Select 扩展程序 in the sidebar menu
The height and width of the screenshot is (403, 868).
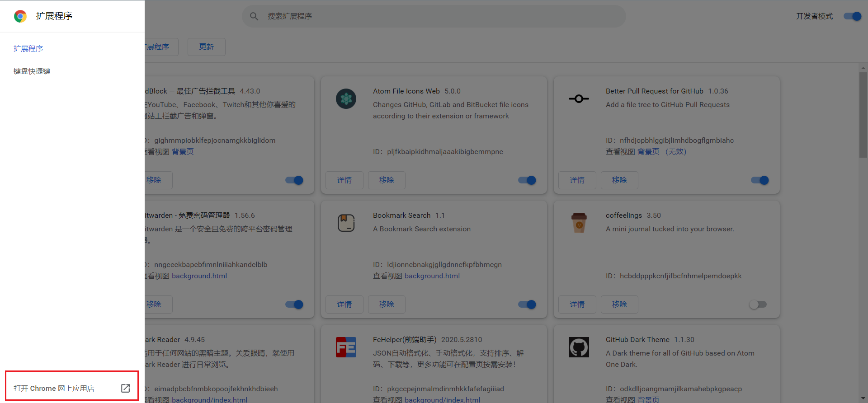pos(28,48)
